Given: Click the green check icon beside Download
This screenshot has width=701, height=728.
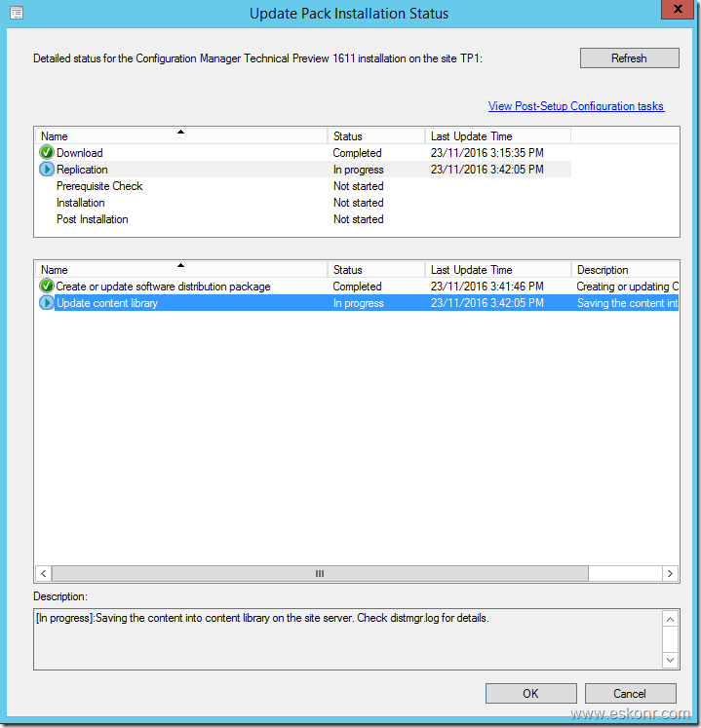Looking at the screenshot, I should [47, 152].
